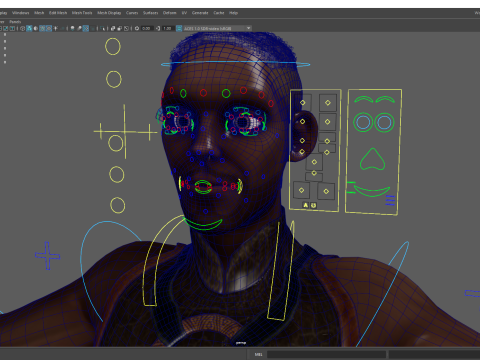Click the exposure reset icon

(x=137, y=28)
